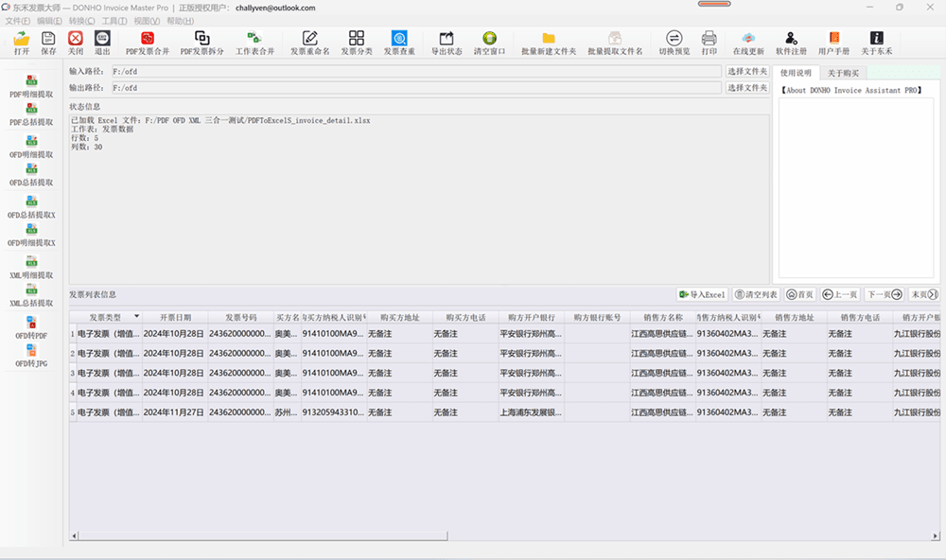Click the 开票日期 column header
This screenshot has width=946, height=560.
(175, 318)
